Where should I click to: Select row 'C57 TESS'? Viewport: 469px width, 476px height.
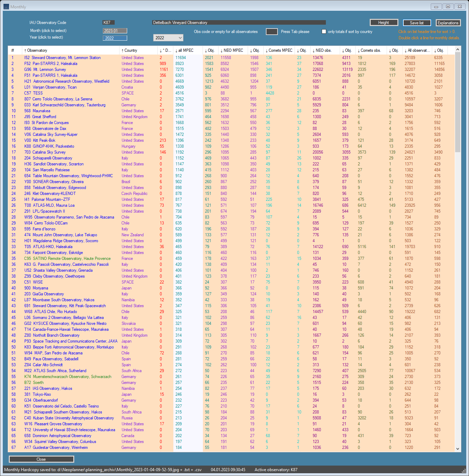click(231, 93)
